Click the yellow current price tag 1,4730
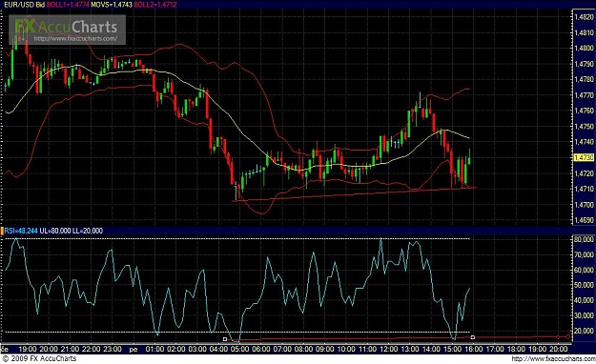 584,157
